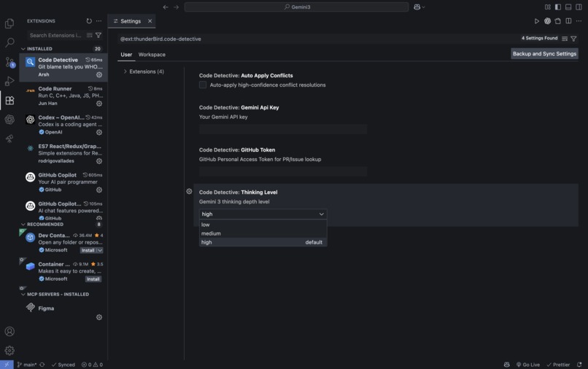Toggle primary side bar layout icon
This screenshot has height=369, width=588.
click(558, 7)
